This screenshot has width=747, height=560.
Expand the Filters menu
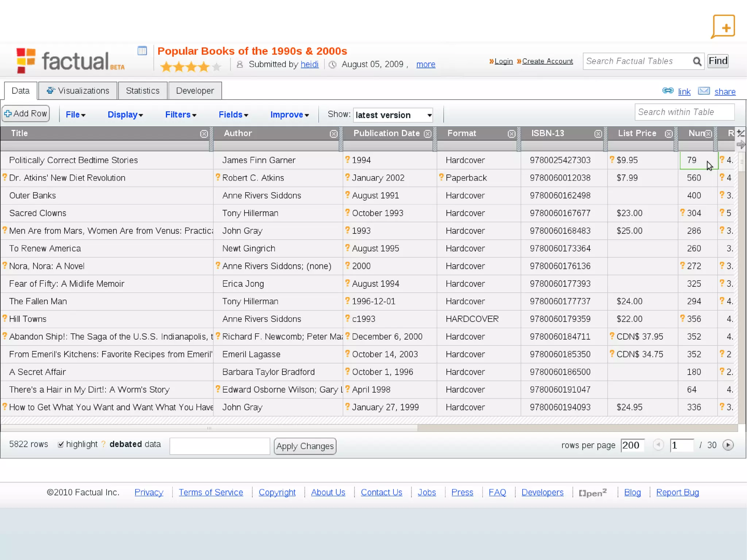[181, 115]
